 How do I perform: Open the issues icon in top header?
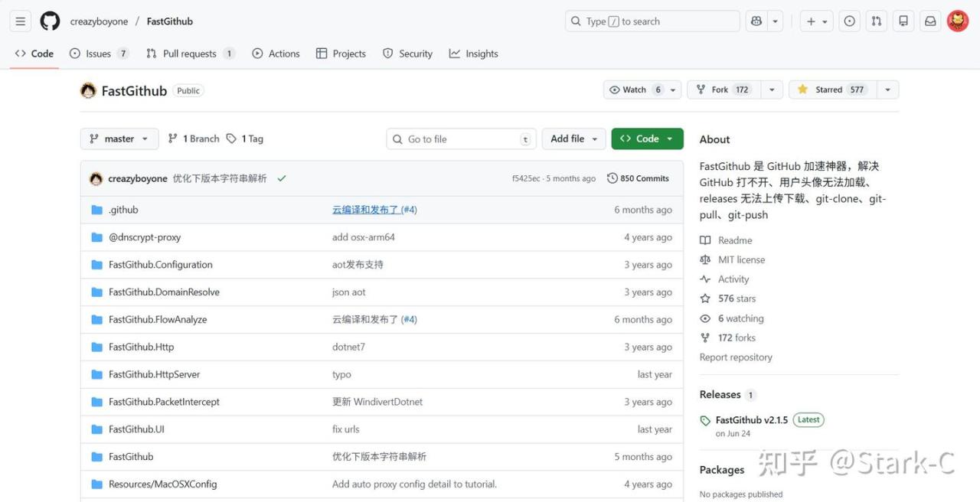point(849,21)
